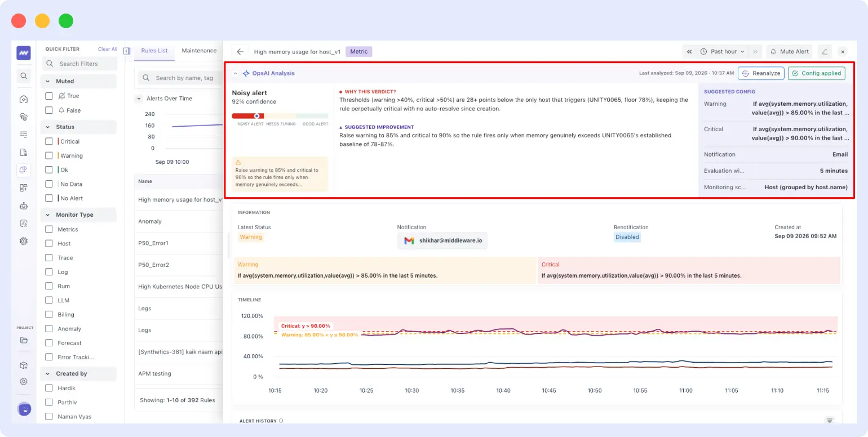Image resolution: width=868 pixels, height=437 pixels.
Task: Collapse the quick filter panel icon
Action: pyautogui.click(x=127, y=51)
